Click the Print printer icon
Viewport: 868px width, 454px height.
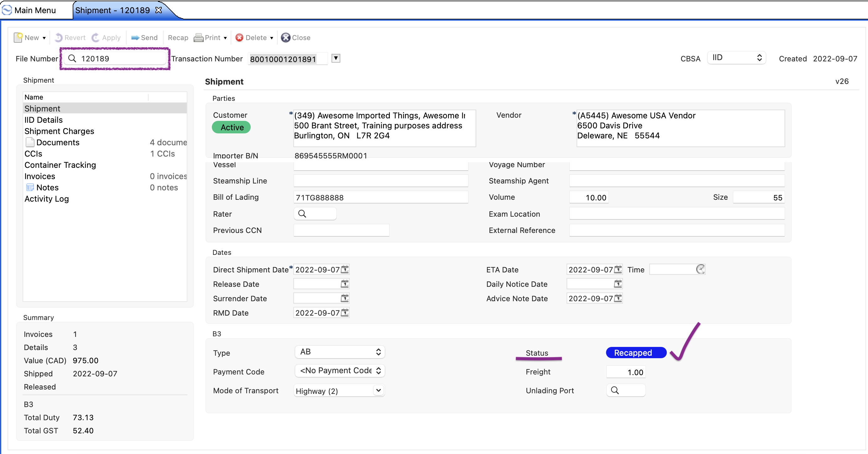click(x=198, y=37)
